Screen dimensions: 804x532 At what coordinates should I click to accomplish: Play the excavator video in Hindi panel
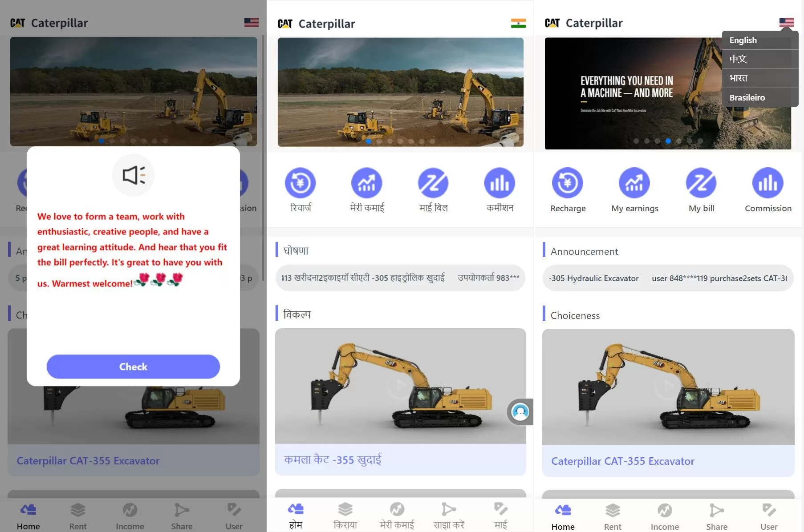click(x=400, y=386)
